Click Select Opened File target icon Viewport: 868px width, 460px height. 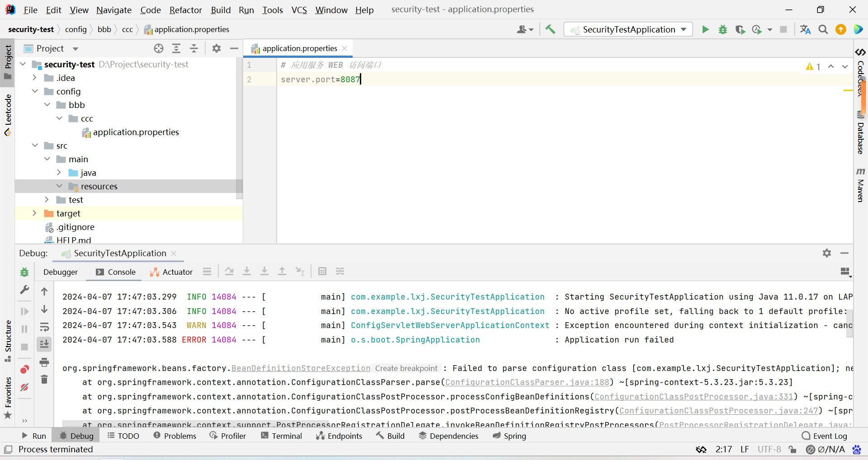159,49
